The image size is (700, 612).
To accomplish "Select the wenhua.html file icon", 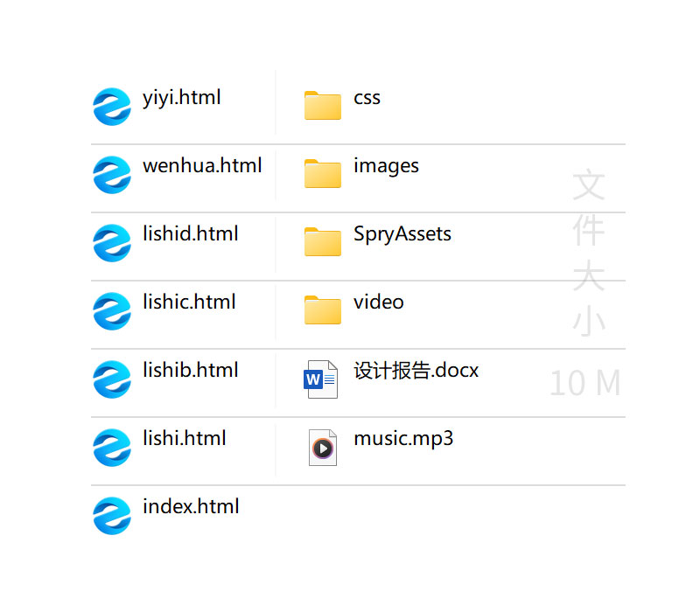I will [112, 175].
